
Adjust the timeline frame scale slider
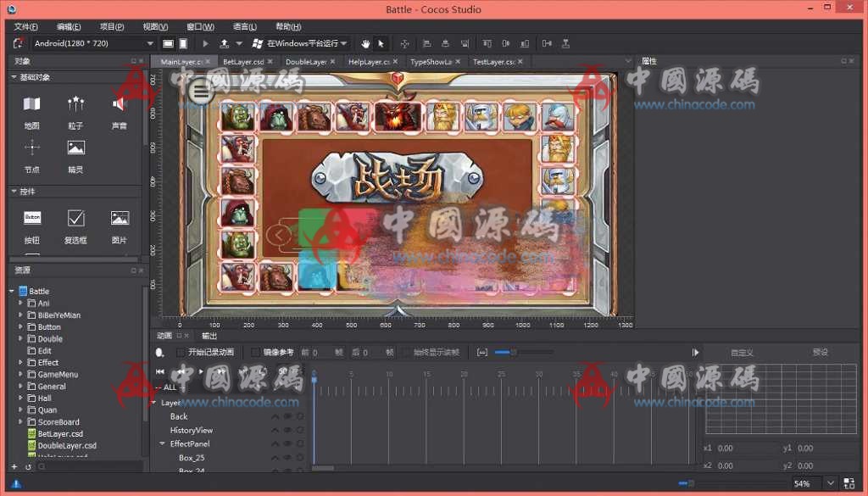pos(513,352)
